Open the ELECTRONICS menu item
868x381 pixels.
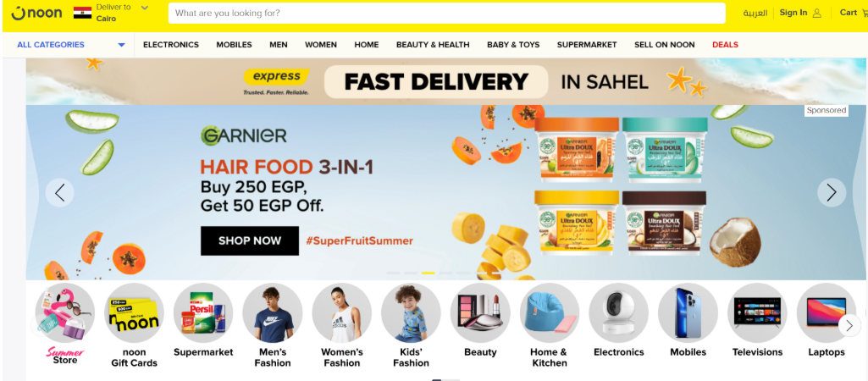tap(171, 45)
